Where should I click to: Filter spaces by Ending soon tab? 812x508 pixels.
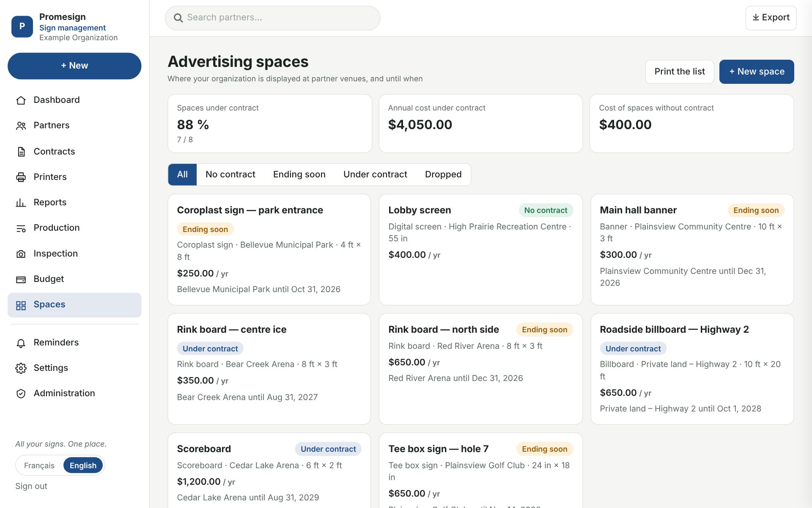click(x=299, y=174)
